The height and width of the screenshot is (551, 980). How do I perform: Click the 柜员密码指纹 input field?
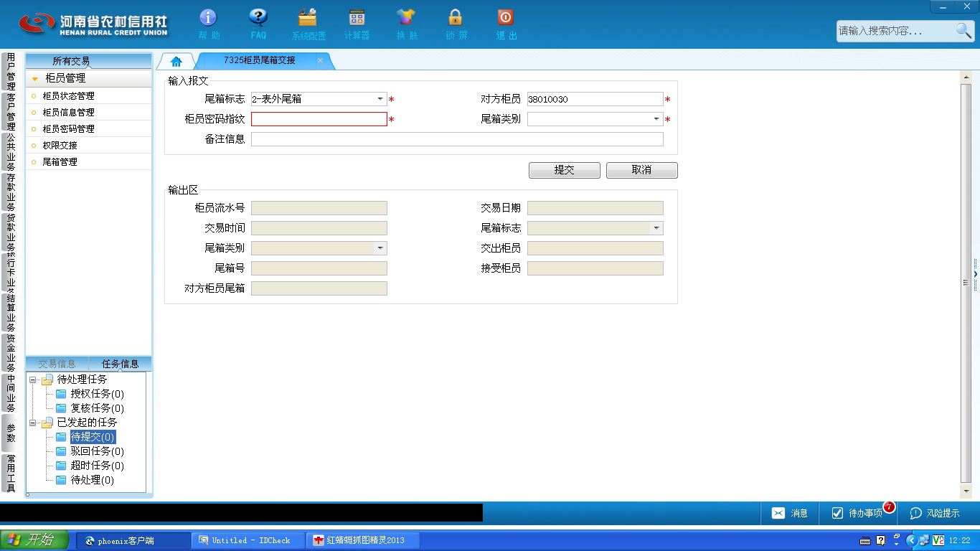pyautogui.click(x=319, y=119)
